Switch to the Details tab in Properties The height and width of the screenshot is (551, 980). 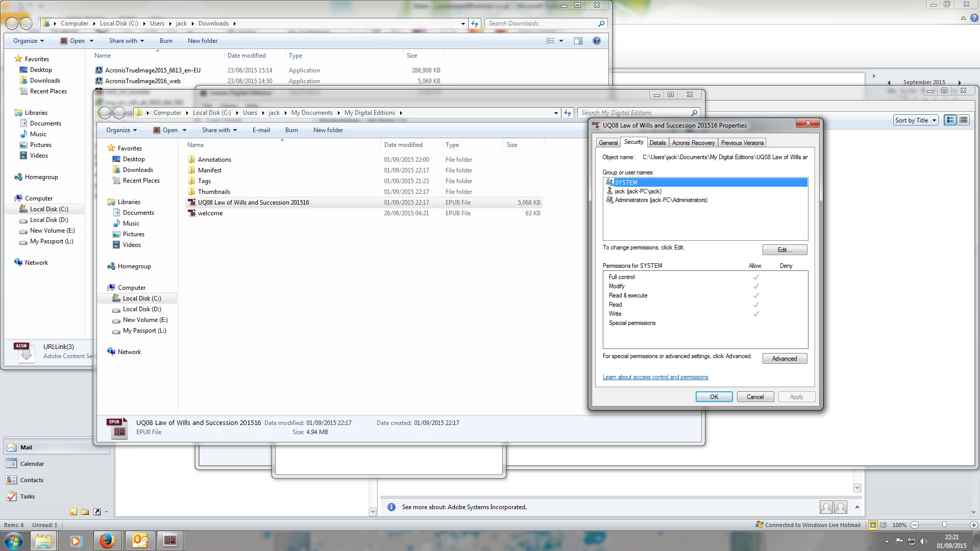click(657, 143)
